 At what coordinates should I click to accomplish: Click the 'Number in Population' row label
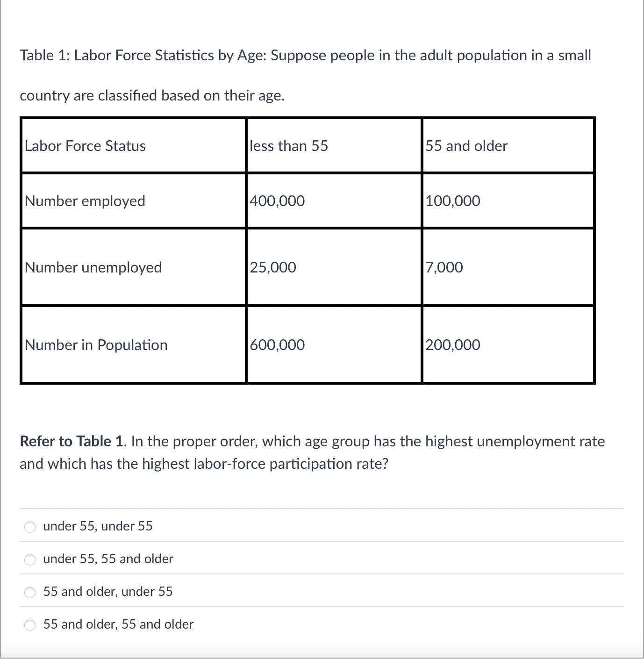(x=96, y=345)
